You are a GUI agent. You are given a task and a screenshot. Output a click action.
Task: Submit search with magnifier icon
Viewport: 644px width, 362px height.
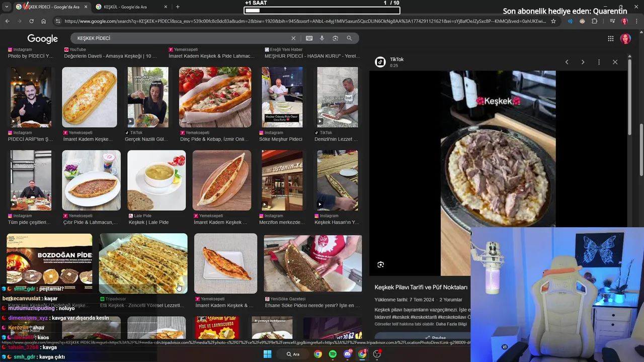tap(349, 38)
